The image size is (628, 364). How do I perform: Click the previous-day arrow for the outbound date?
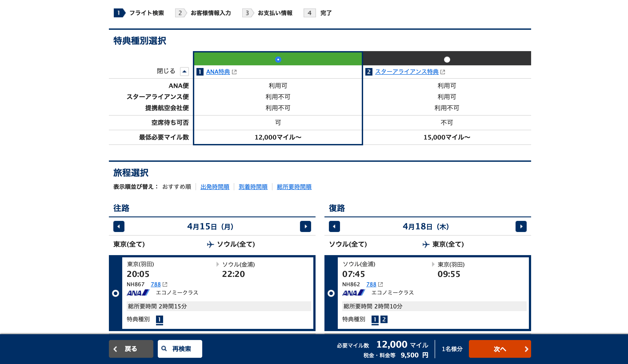click(x=119, y=226)
